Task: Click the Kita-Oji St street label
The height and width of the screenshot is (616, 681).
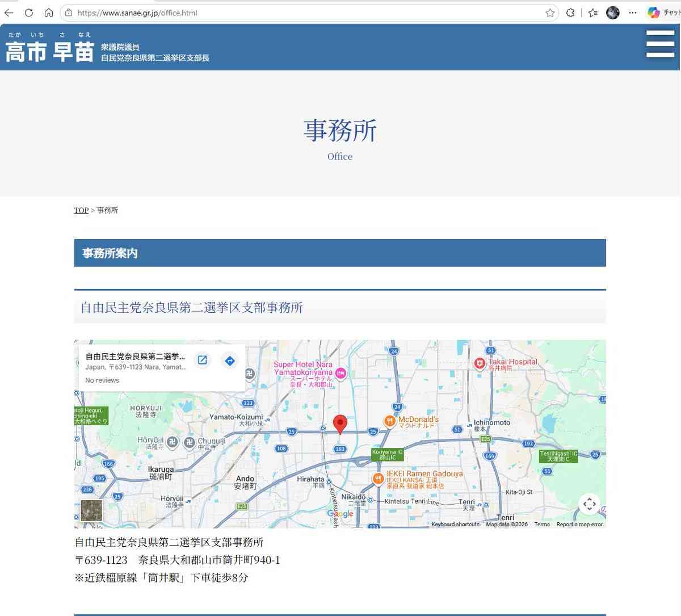Action: [519, 492]
